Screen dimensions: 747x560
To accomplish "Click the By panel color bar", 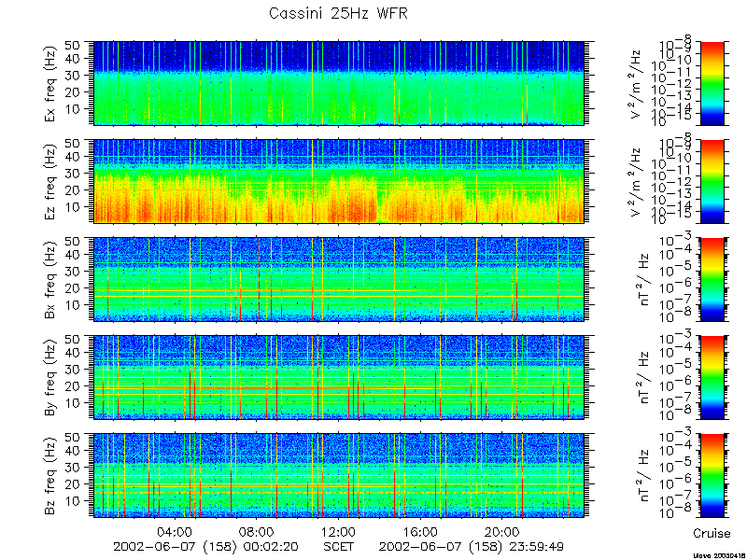I will click(712, 378).
